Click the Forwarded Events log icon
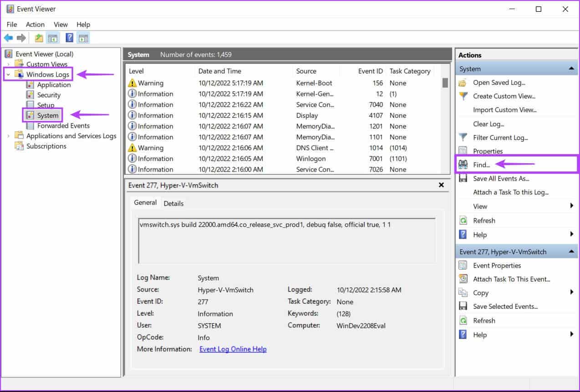Image resolution: width=580 pixels, height=392 pixels. (30, 126)
